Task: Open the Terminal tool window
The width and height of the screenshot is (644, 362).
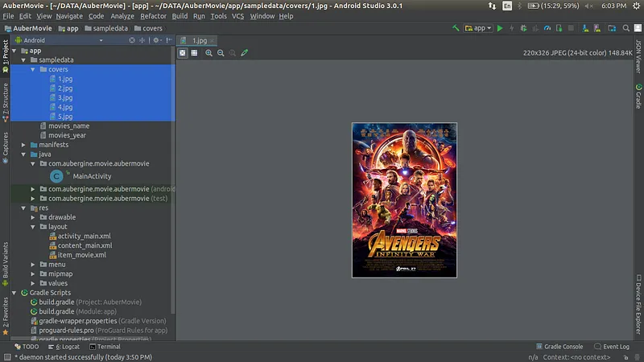Action: [x=105, y=347]
